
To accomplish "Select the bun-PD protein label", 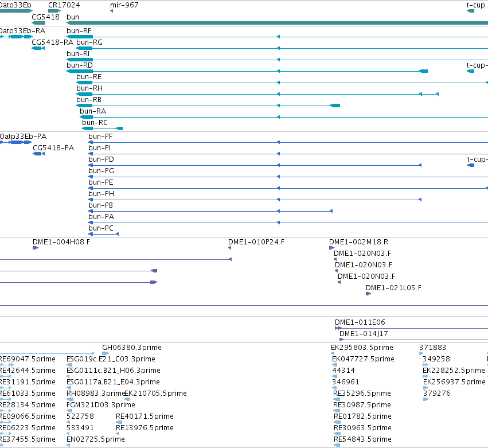I will [x=101, y=159].
